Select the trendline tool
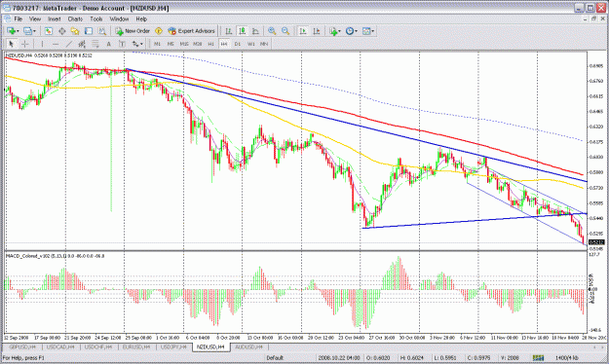 click(x=69, y=44)
